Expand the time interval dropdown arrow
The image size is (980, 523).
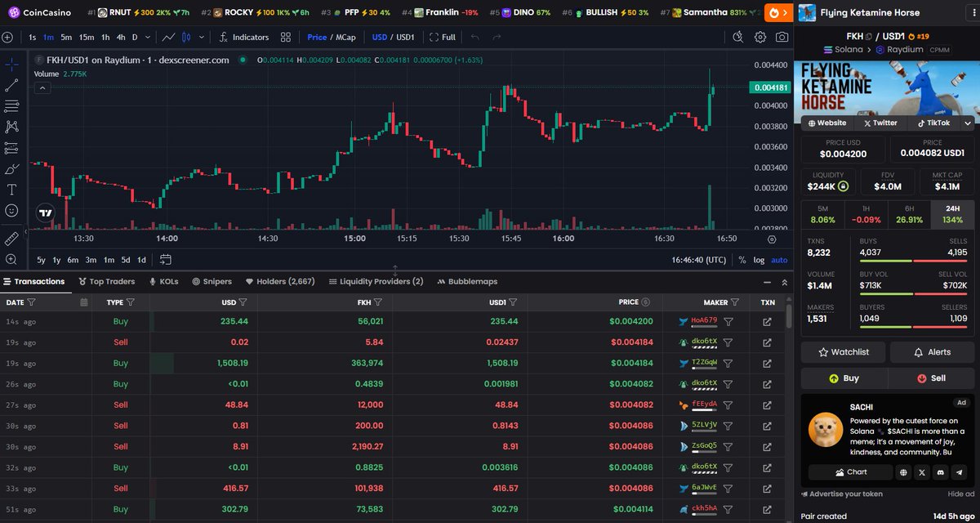coord(147,37)
